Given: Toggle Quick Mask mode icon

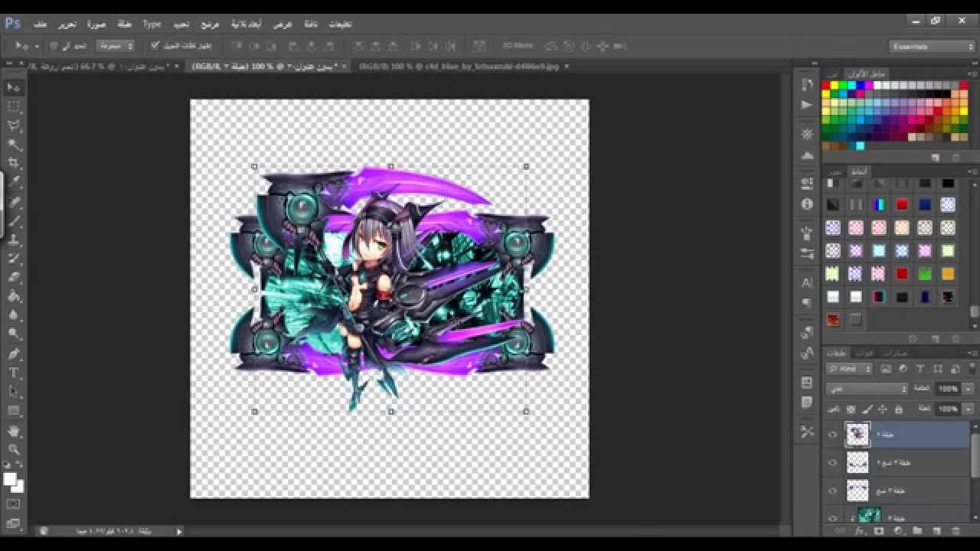Looking at the screenshot, I should 14,505.
